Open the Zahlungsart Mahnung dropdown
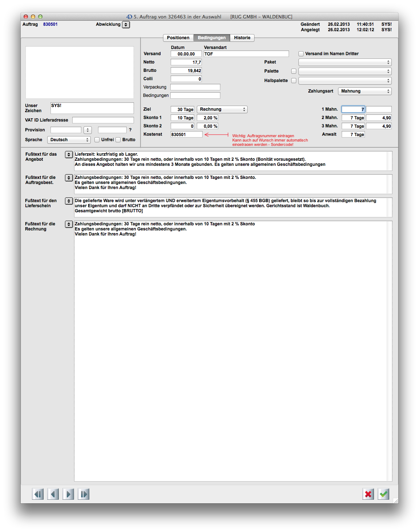The image size is (419, 532). (x=365, y=91)
